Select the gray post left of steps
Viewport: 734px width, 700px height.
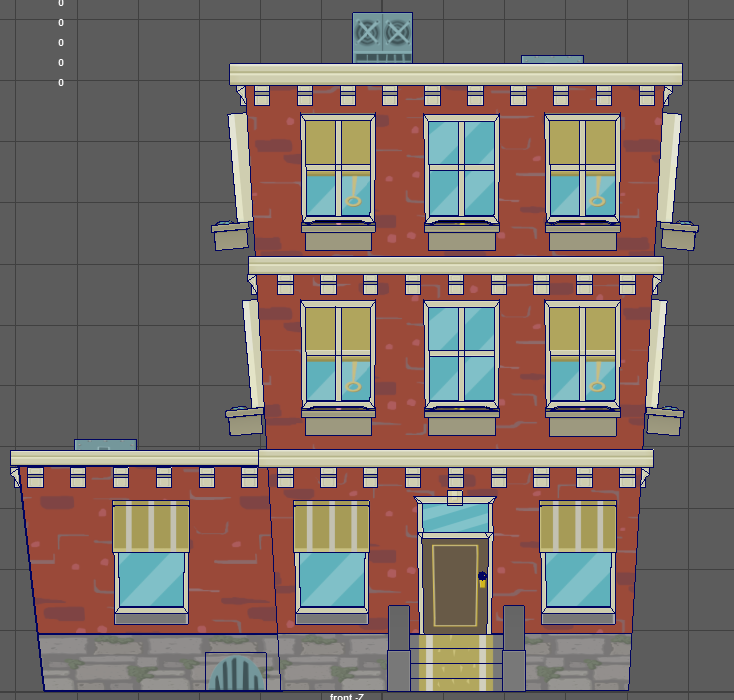point(398,647)
